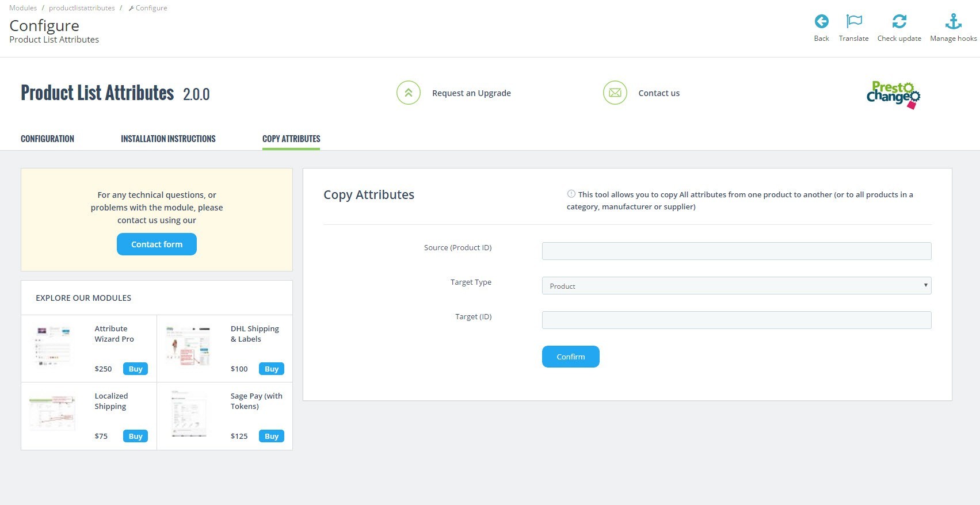The height and width of the screenshot is (505, 980).
Task: Click Sage Pay (with Tokens) title
Action: coord(257,401)
